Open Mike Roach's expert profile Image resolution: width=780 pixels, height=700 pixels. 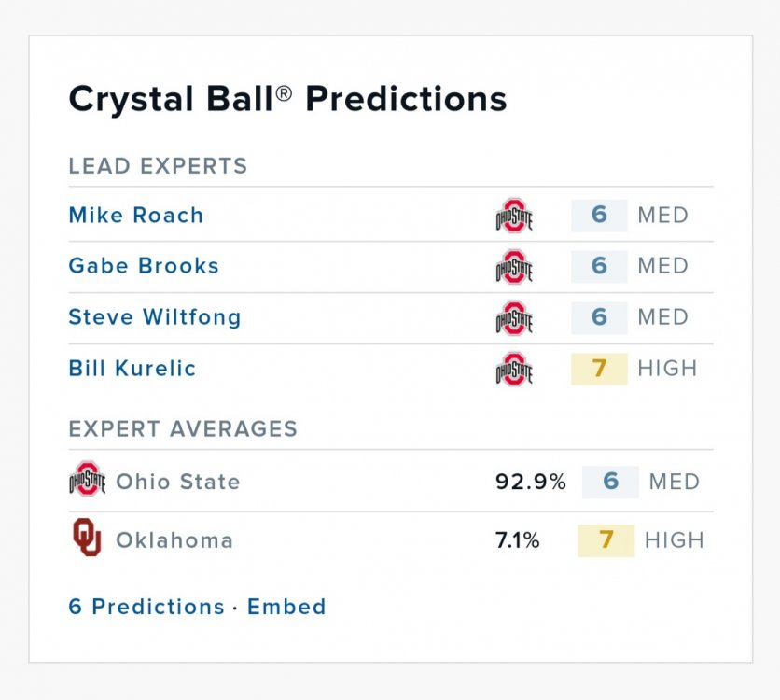point(136,216)
